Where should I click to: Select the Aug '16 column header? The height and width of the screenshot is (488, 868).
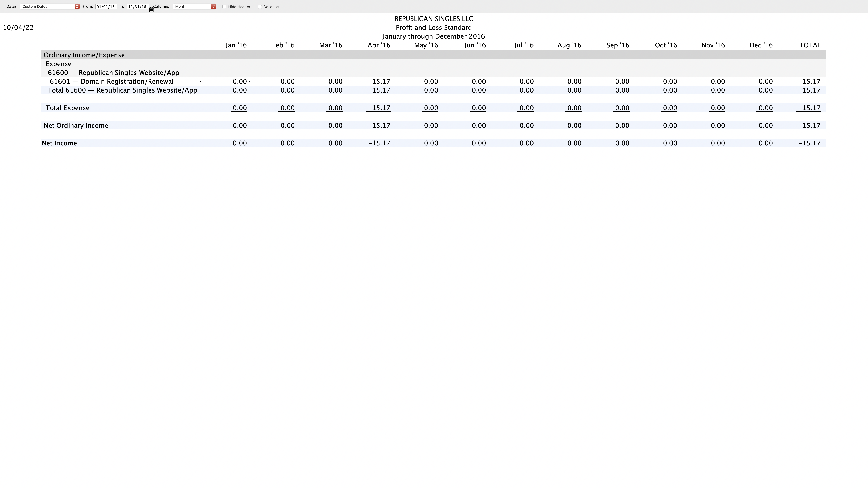point(569,45)
